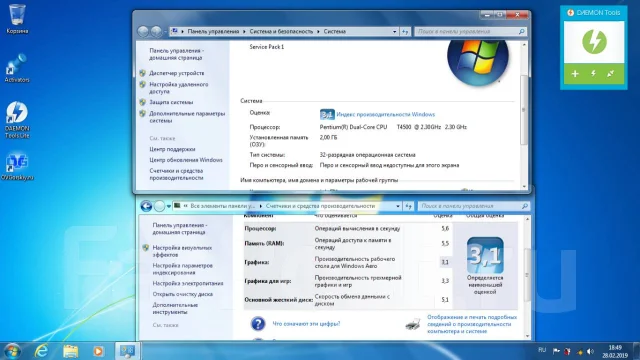
Task: Open the Windows Start menu
Action: tap(12, 351)
